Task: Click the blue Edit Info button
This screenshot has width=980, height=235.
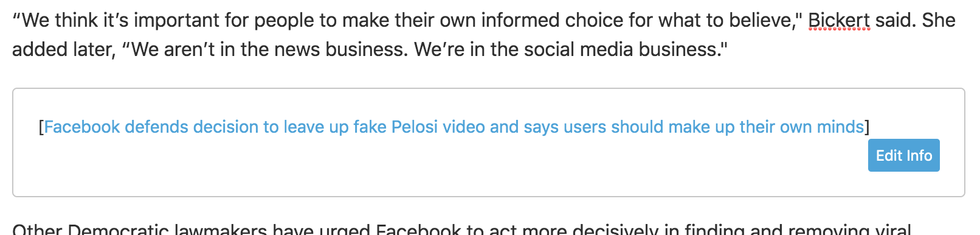Action: [x=903, y=155]
